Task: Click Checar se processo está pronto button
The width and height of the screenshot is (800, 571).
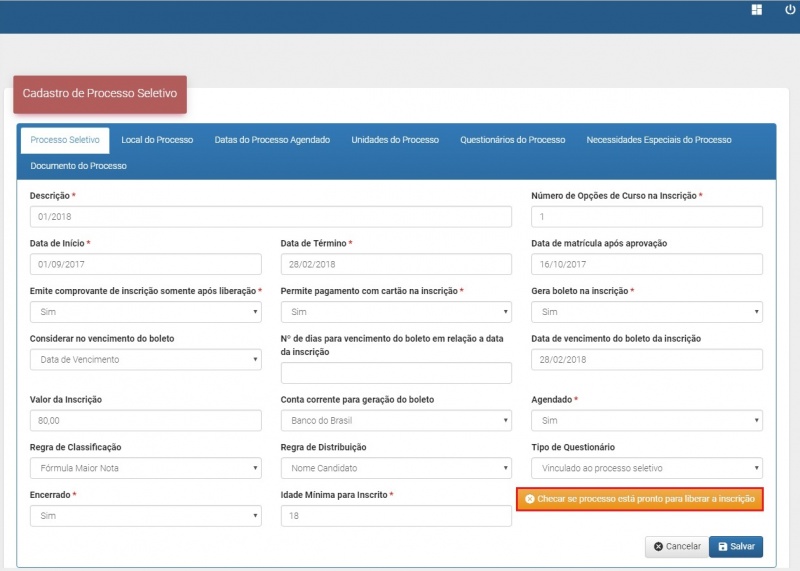Action: coord(639,498)
